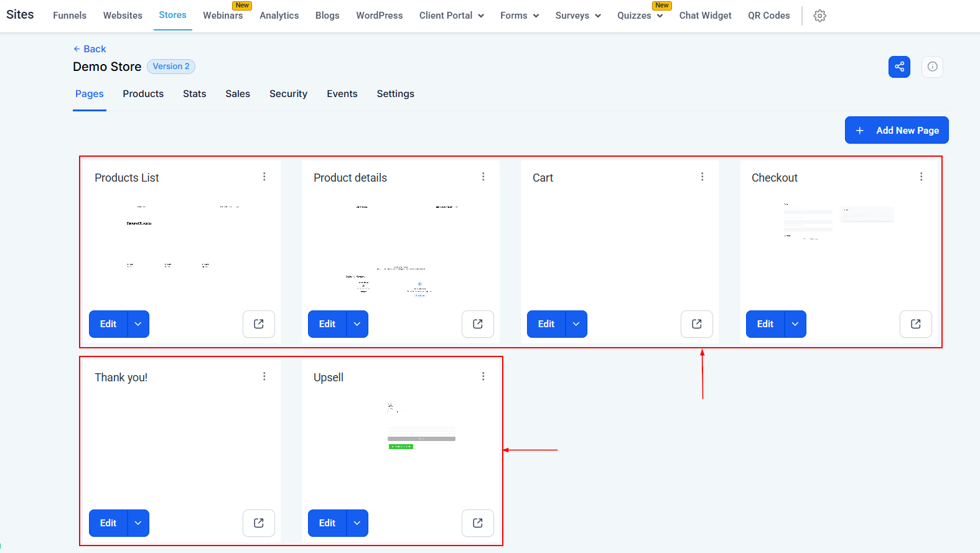The height and width of the screenshot is (553, 980).
Task: Expand Edit options arrow on Thank you! card
Action: tap(138, 523)
